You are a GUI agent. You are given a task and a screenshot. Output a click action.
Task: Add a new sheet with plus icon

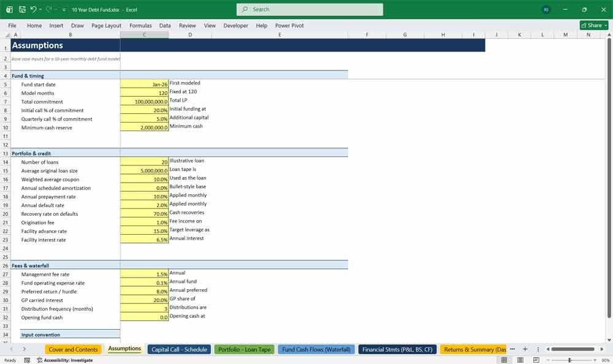click(525, 349)
